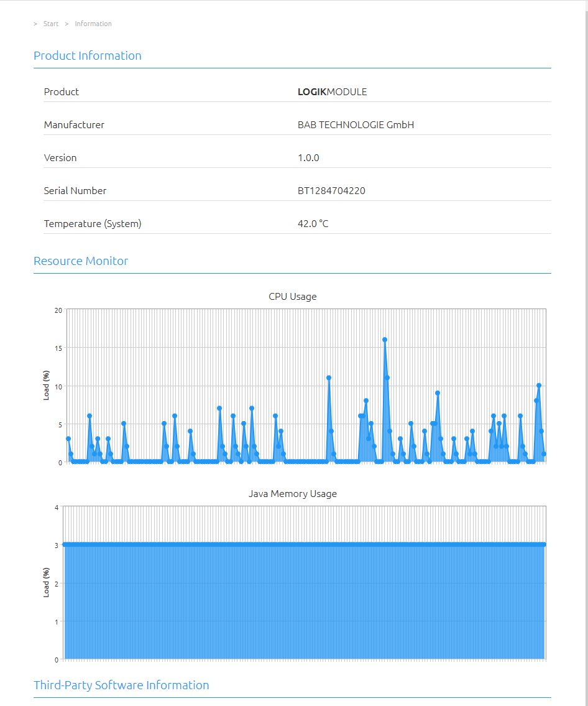Click the temperature value 42.0 °C
588x706 pixels.
313,224
